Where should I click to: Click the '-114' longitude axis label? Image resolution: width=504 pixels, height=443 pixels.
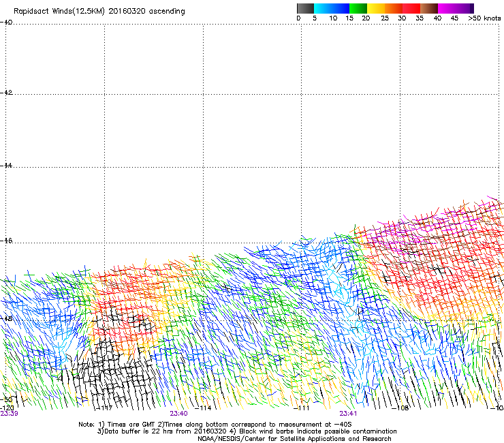click(203, 408)
